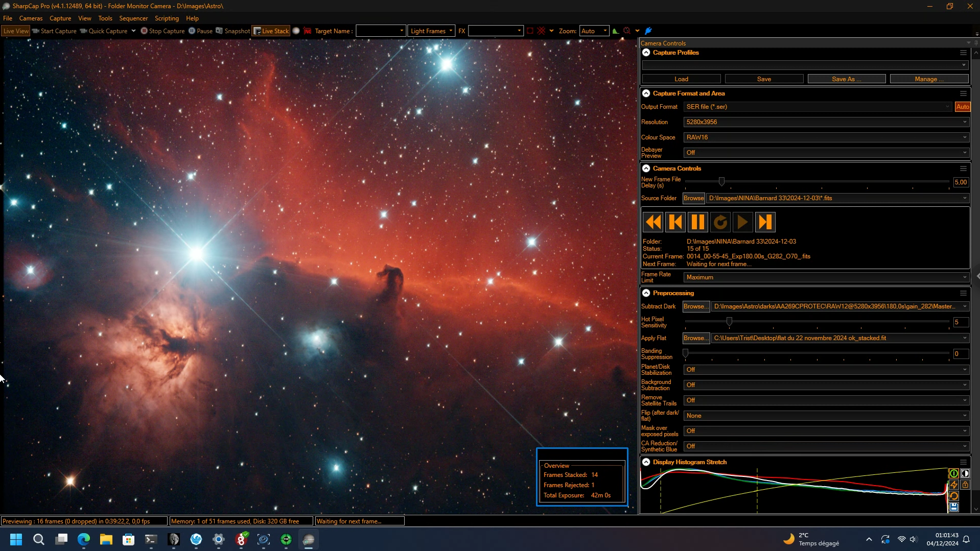Open the Frame Rate Limit dropdown

(826, 277)
